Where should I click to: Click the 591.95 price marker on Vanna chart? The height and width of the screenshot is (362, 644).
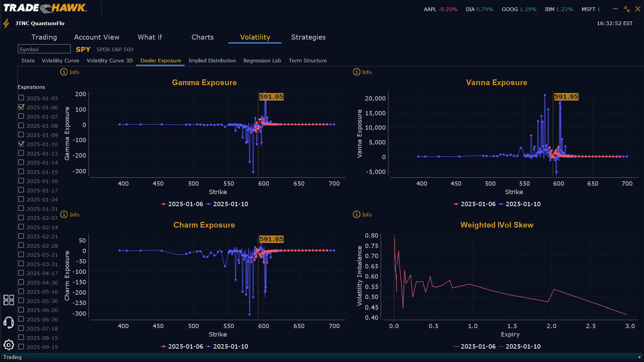566,97
